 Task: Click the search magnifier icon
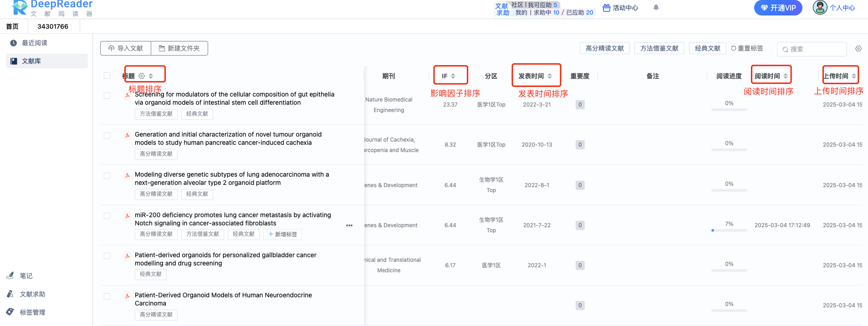click(x=785, y=50)
